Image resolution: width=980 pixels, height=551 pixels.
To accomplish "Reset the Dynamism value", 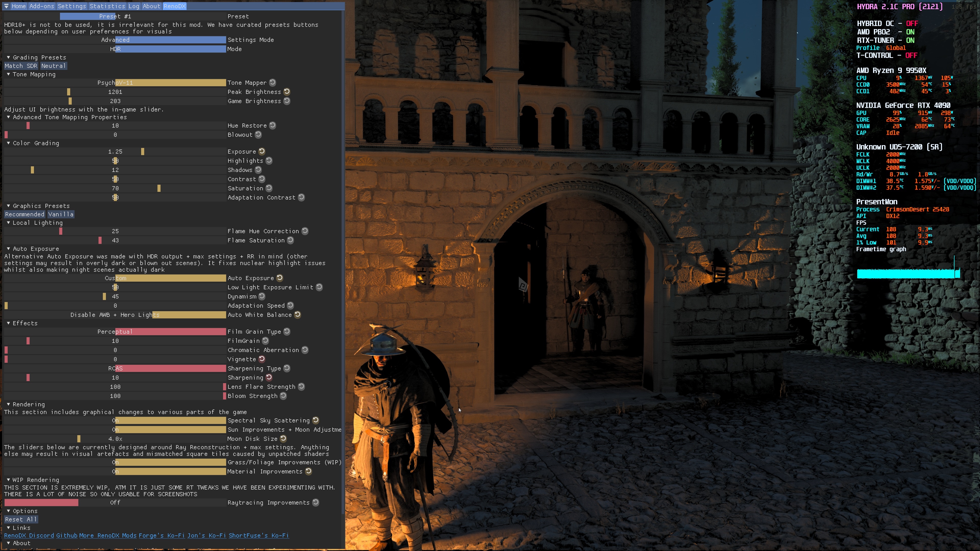I will (x=262, y=296).
